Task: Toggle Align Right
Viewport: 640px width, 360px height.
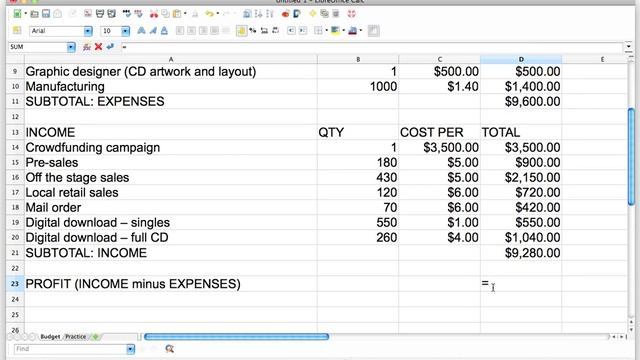Action: (x=203, y=31)
